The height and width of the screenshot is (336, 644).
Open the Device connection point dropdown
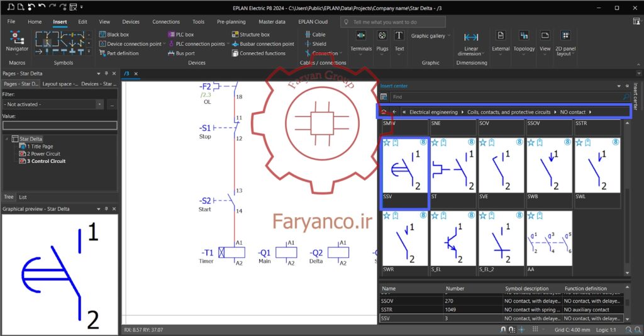tap(164, 44)
